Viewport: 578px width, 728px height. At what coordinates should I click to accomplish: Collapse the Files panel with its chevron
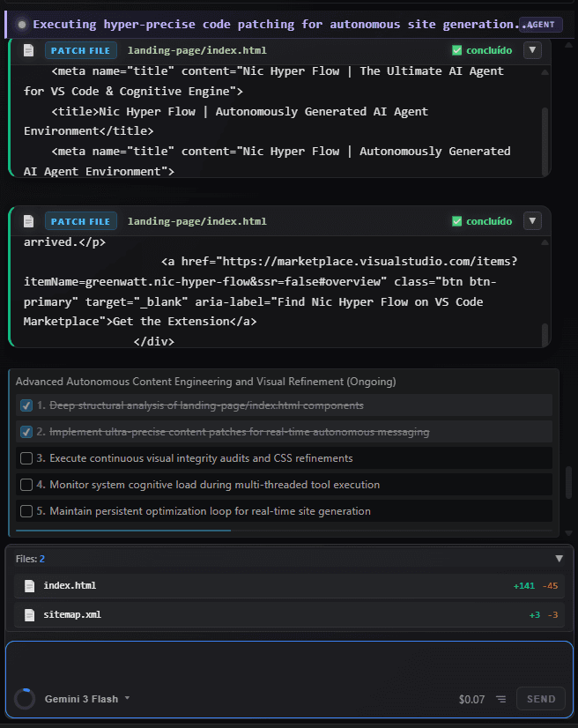click(x=558, y=558)
